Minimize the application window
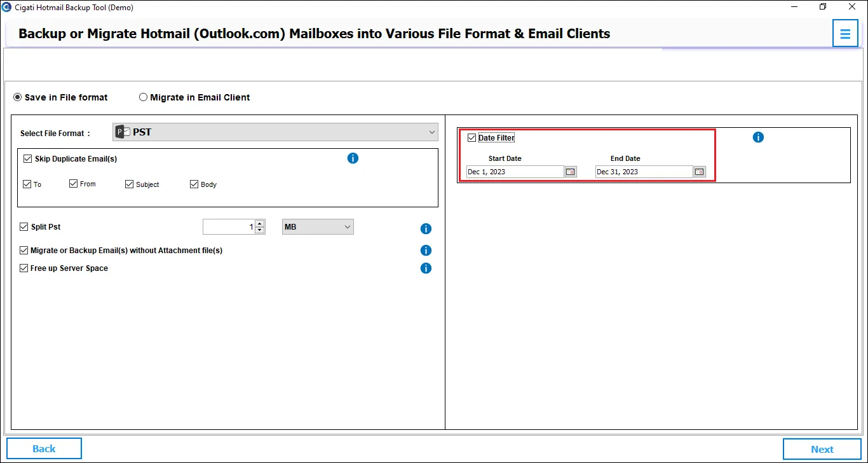Screen dimensions: 868x463 (x=794, y=7)
